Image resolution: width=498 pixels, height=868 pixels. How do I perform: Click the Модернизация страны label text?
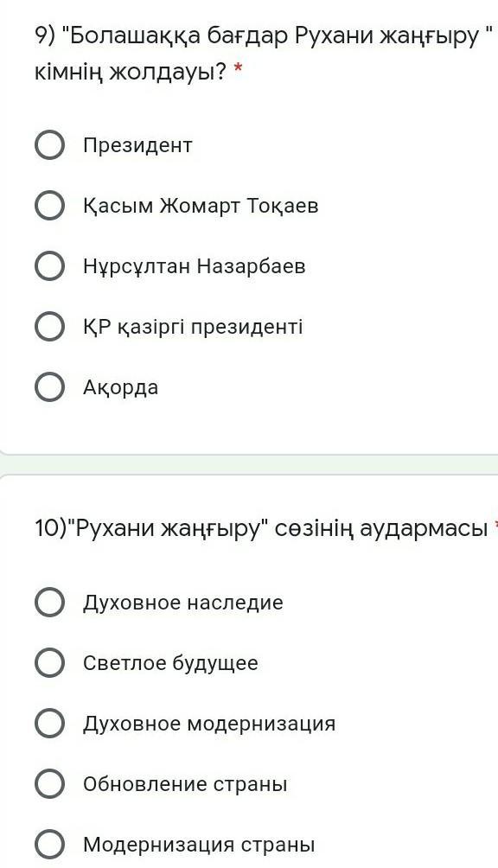pos(199,845)
